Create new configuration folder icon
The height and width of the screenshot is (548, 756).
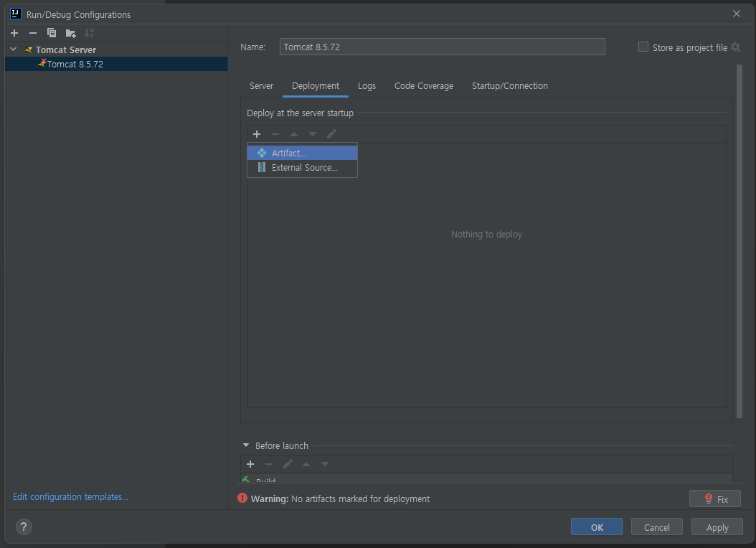(x=70, y=33)
